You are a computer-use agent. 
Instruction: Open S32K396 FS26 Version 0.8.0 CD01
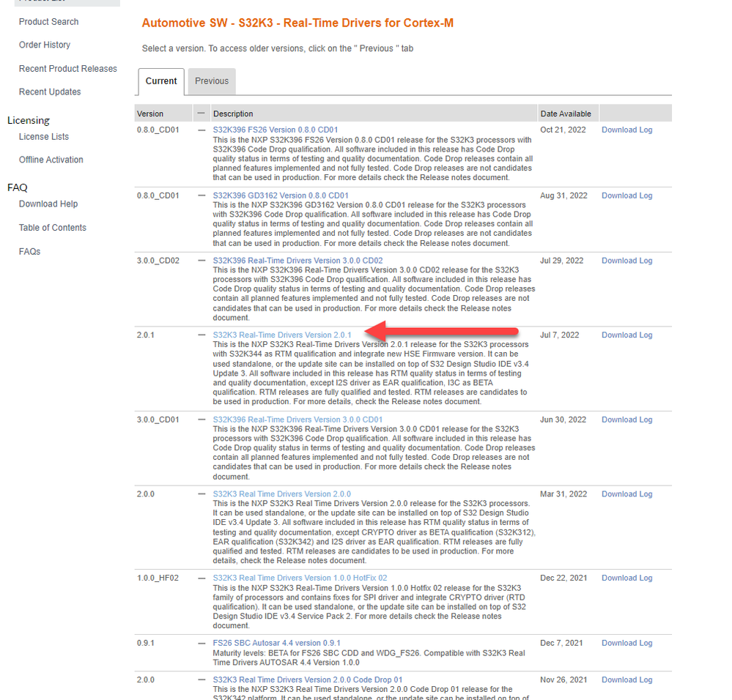coord(275,130)
